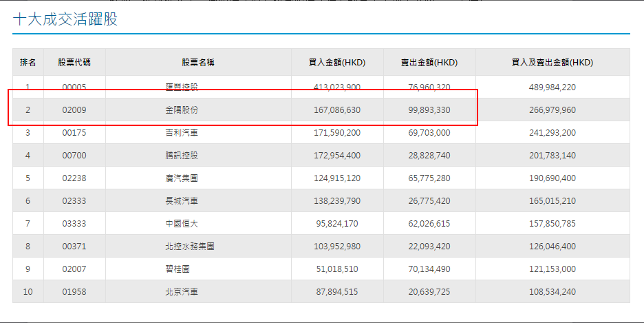
Task: Click buy amount 167,086,630
Action: pos(337,110)
